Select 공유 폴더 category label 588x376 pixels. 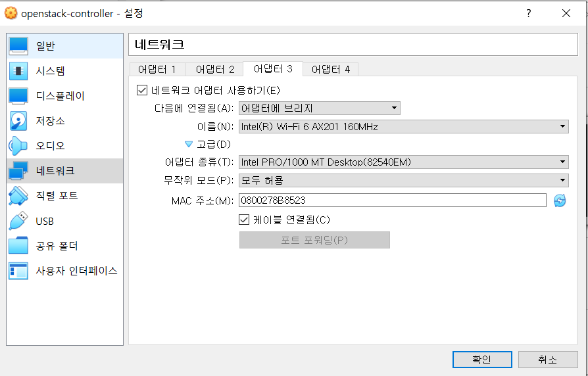tap(57, 246)
